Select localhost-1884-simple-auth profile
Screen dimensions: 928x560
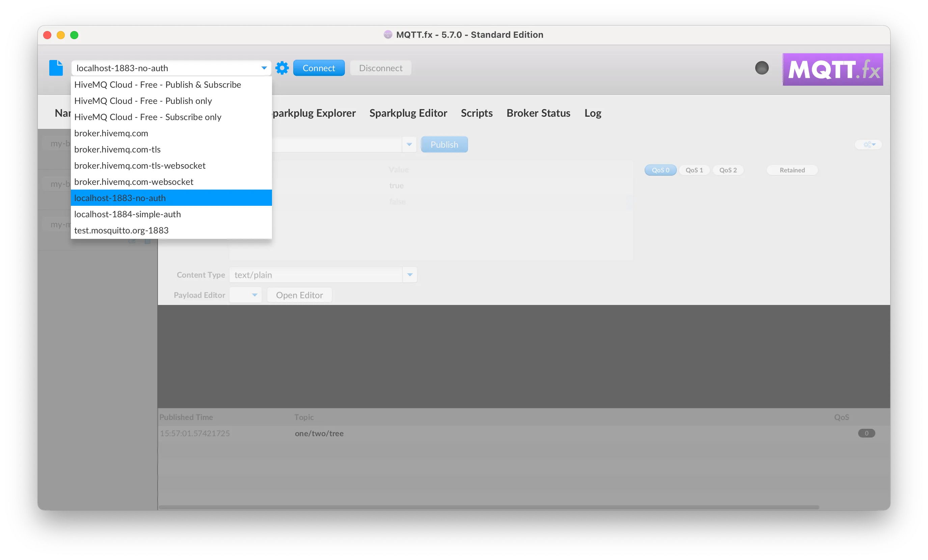click(127, 214)
